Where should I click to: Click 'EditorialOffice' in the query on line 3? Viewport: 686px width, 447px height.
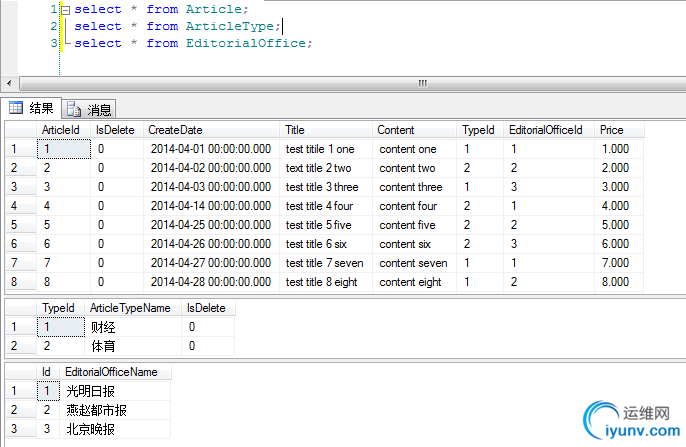pos(246,43)
